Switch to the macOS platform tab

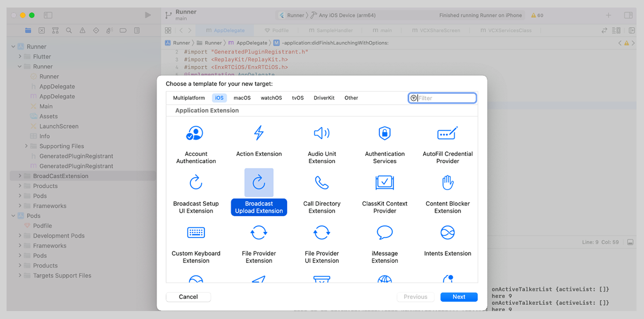[242, 98]
